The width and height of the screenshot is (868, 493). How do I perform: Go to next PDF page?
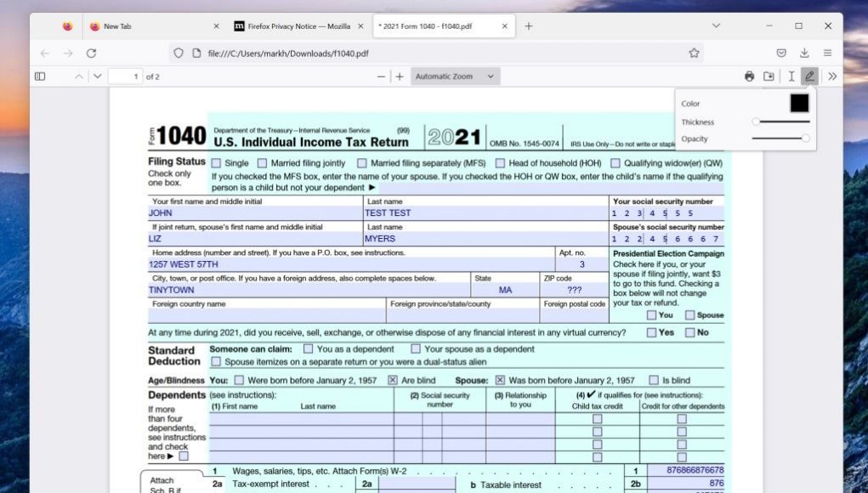pyautogui.click(x=98, y=76)
